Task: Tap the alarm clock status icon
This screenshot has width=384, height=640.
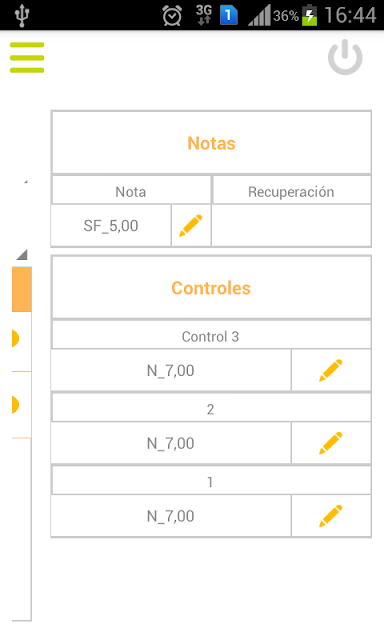Action: click(172, 16)
